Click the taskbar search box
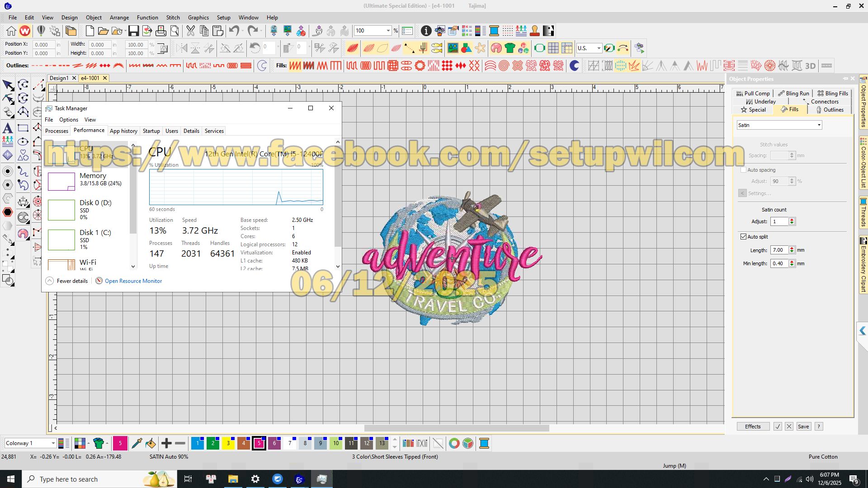The height and width of the screenshot is (488, 868). [99, 479]
